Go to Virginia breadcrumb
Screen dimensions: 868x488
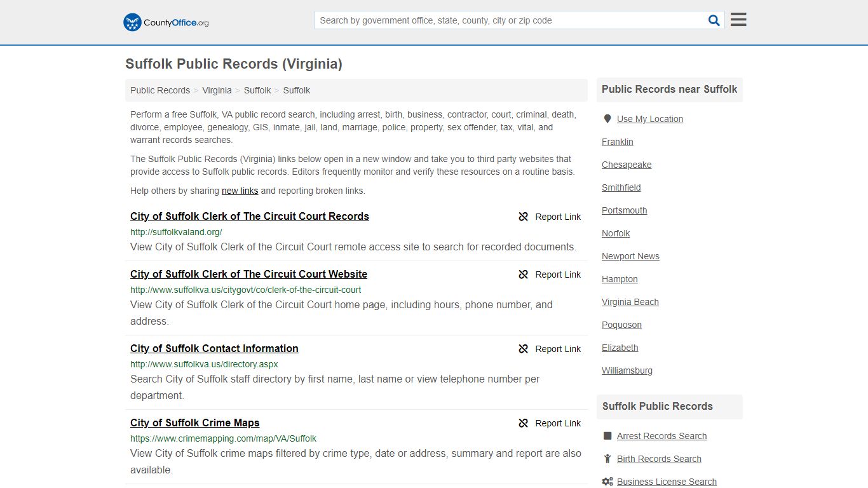[217, 90]
